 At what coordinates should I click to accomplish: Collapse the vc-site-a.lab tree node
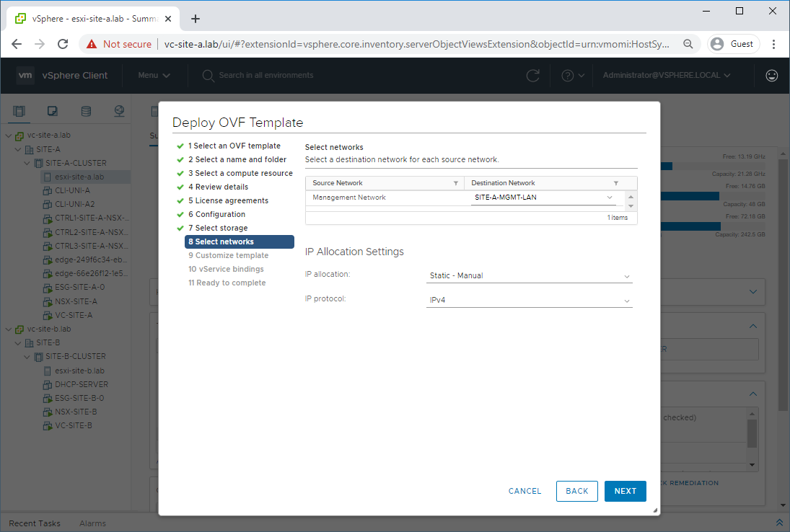(x=9, y=136)
